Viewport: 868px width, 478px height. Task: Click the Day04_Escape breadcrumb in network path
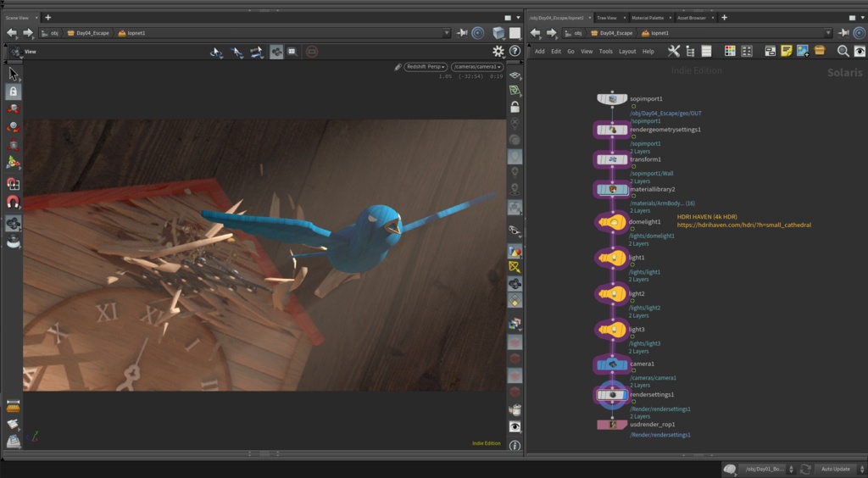[615, 33]
